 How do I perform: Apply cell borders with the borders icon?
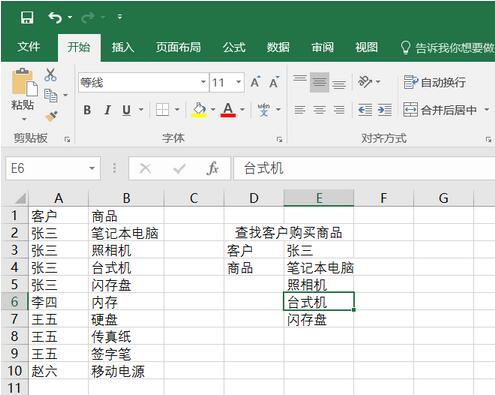pos(162,109)
